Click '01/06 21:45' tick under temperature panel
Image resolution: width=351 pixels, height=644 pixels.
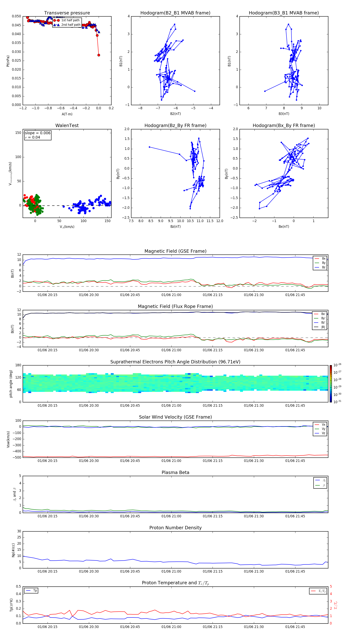[x=295, y=627]
